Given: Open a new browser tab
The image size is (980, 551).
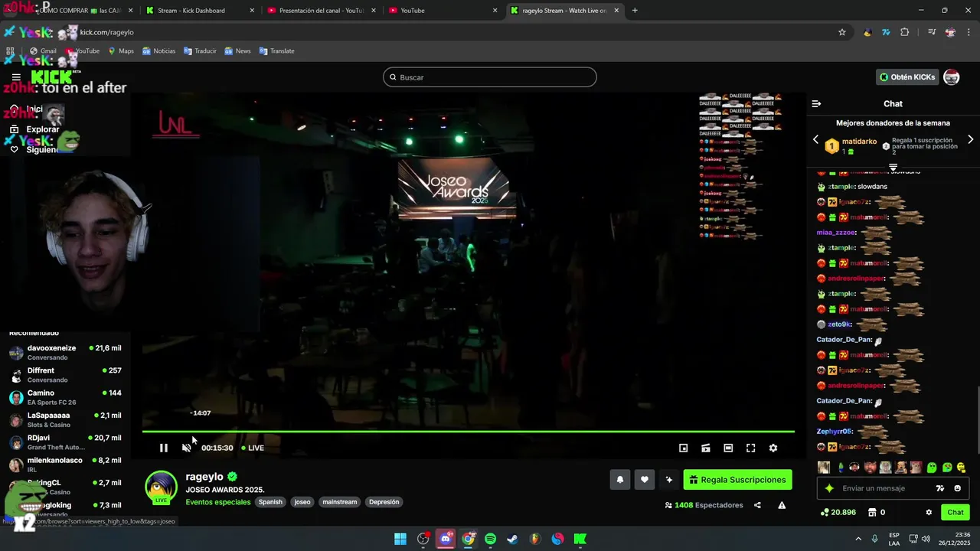Looking at the screenshot, I should [635, 11].
